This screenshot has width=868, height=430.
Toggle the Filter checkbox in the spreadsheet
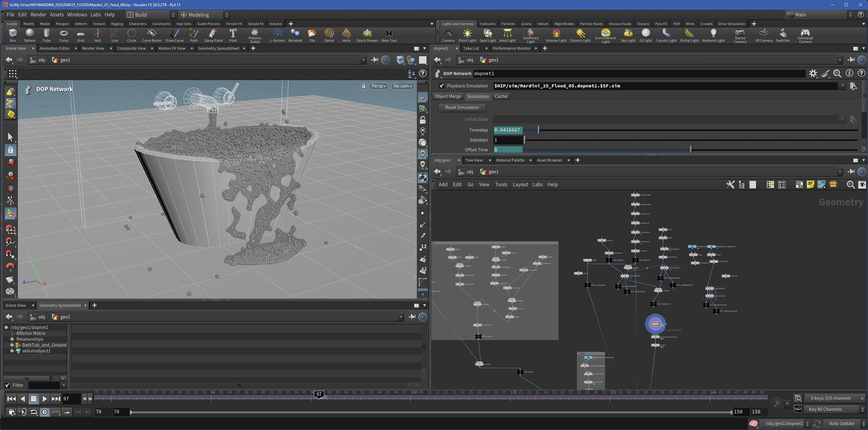point(7,385)
